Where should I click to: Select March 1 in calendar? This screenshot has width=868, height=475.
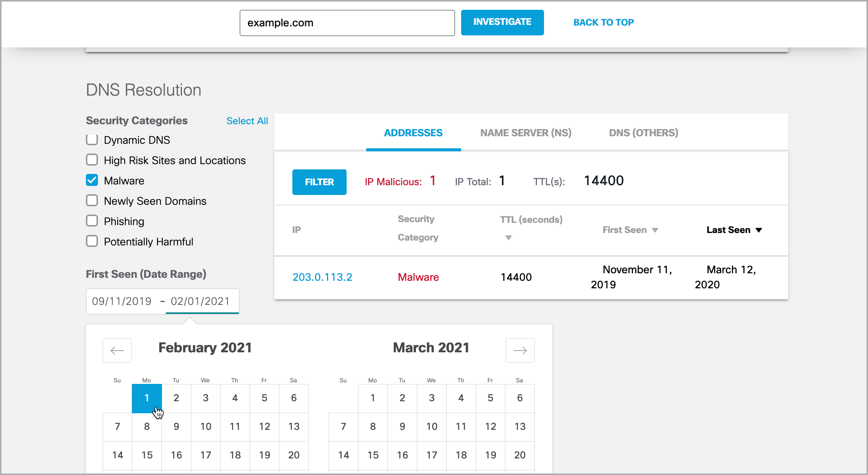tap(373, 398)
